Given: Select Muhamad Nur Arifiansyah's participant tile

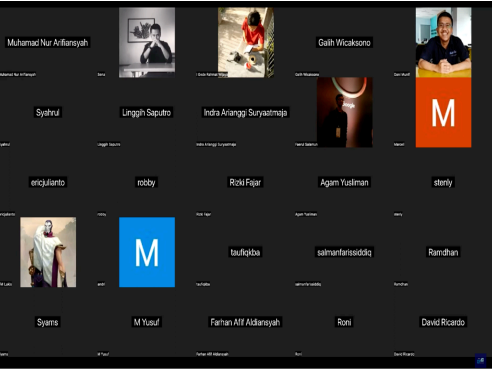Looking at the screenshot, I should [48, 42].
